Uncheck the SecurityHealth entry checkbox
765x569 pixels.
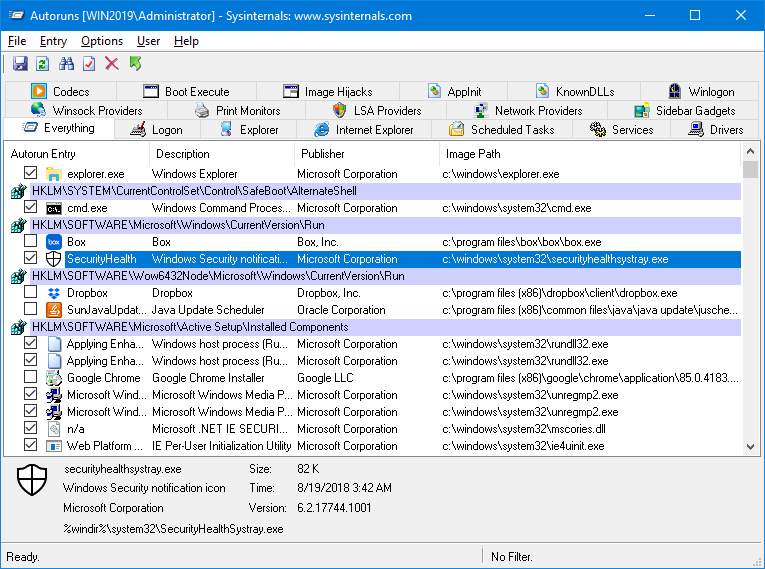point(31,258)
